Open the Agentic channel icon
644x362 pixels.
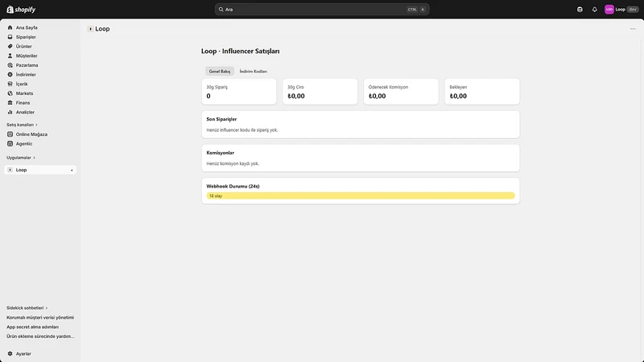coord(10,144)
